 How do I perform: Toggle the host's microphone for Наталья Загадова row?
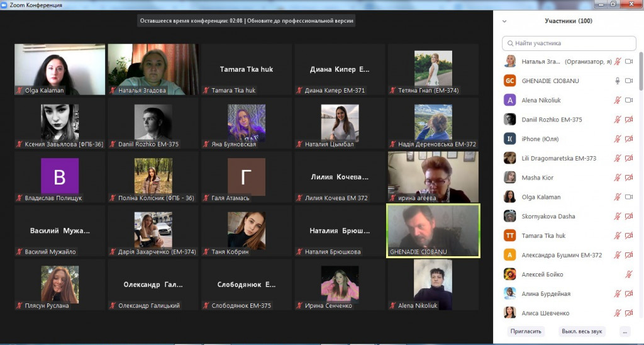(618, 62)
